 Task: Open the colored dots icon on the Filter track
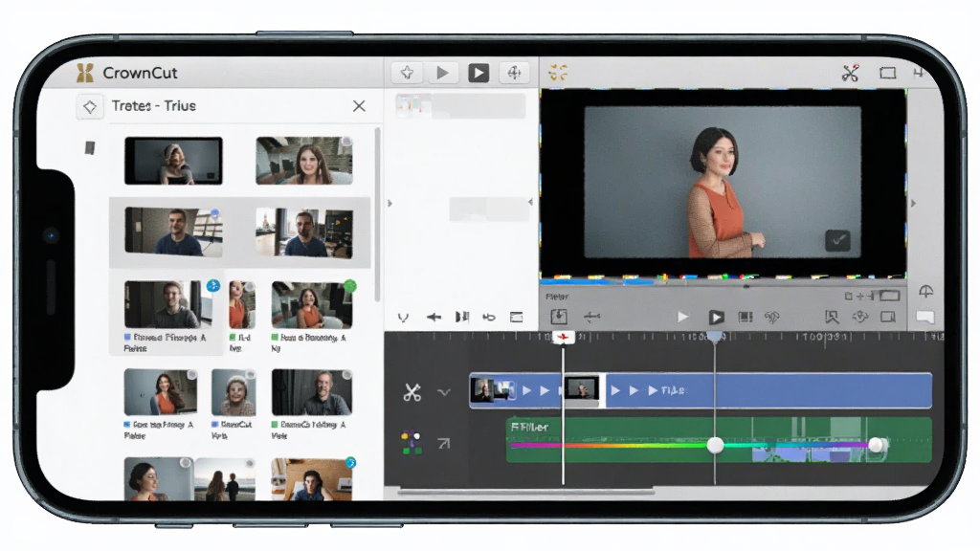411,443
